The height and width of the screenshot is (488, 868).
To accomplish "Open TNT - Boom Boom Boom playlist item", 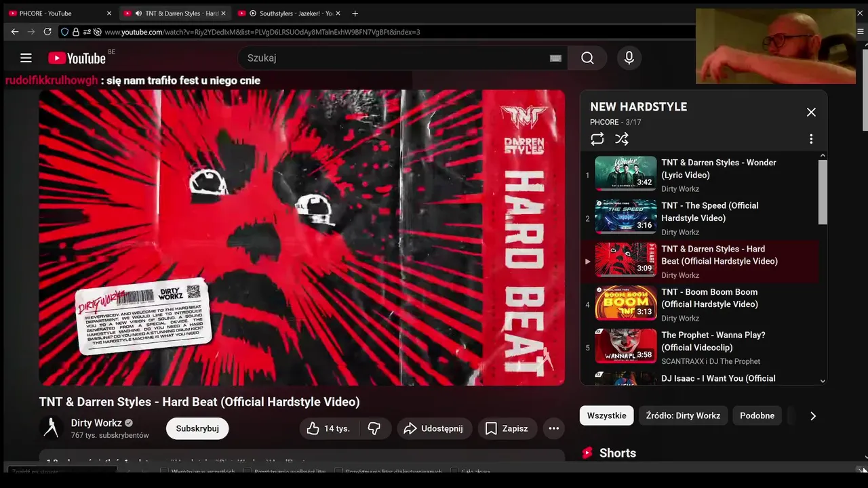I will point(698,304).
